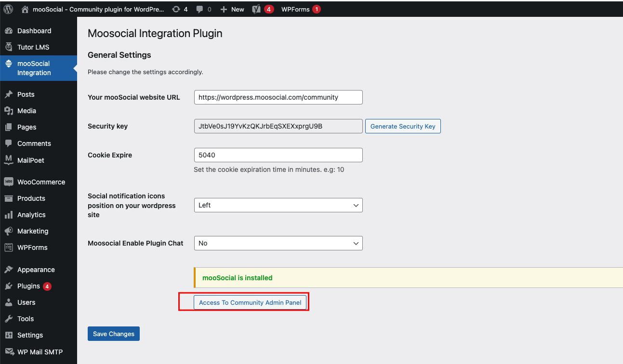Click the home icon beside site name
This screenshot has height=364, width=623.
click(x=25, y=9)
